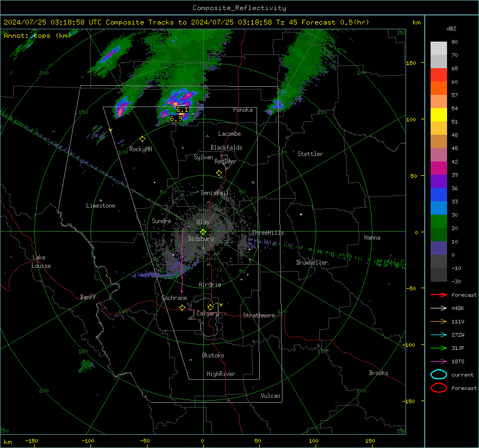This screenshot has height=448, width=479.
Task: Select the cyan 27ZW track arrow
Action: point(439,335)
